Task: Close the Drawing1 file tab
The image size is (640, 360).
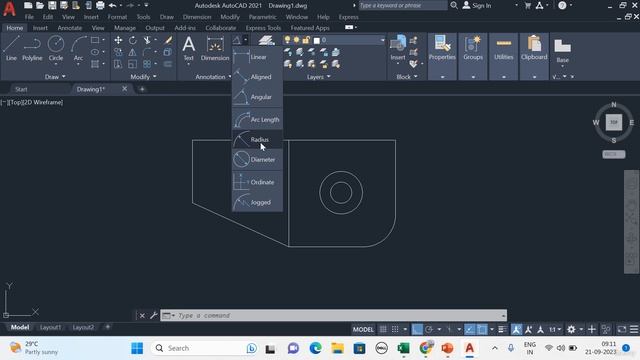Action: 124,89
